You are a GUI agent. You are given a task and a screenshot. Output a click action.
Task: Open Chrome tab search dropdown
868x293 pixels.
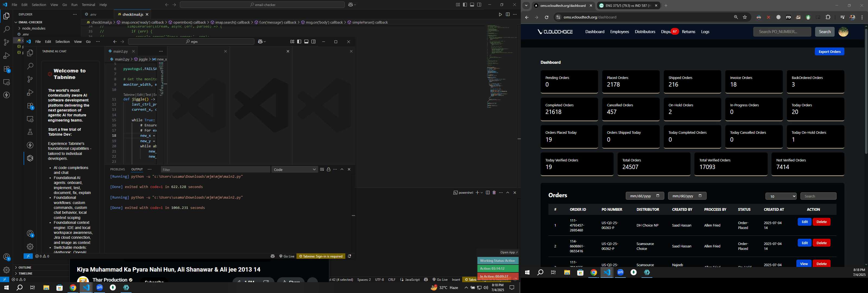(526, 6)
